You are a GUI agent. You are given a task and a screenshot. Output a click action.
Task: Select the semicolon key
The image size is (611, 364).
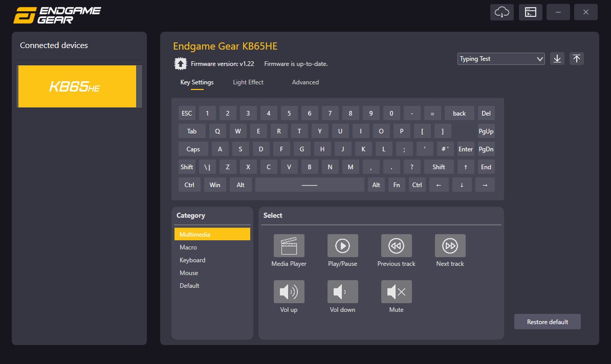404,149
